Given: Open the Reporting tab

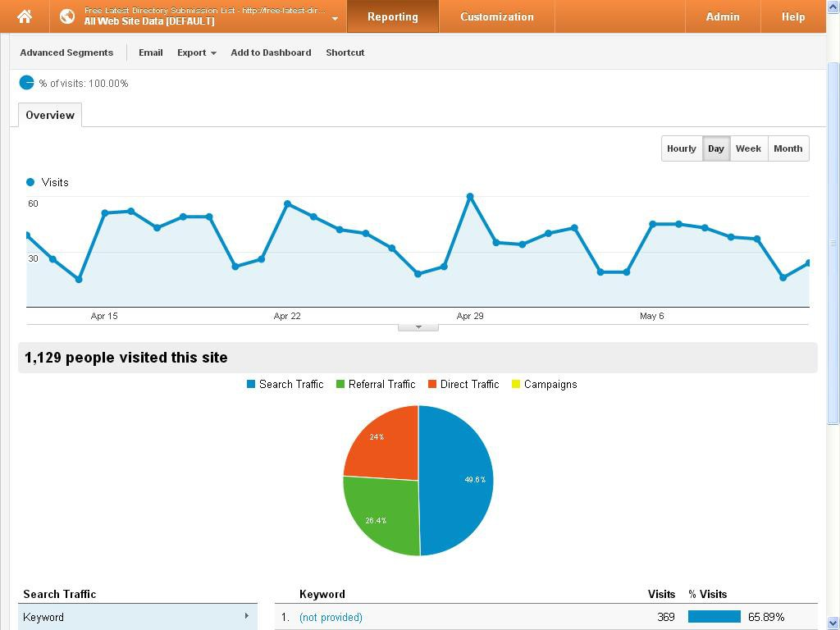Looking at the screenshot, I should coord(392,16).
